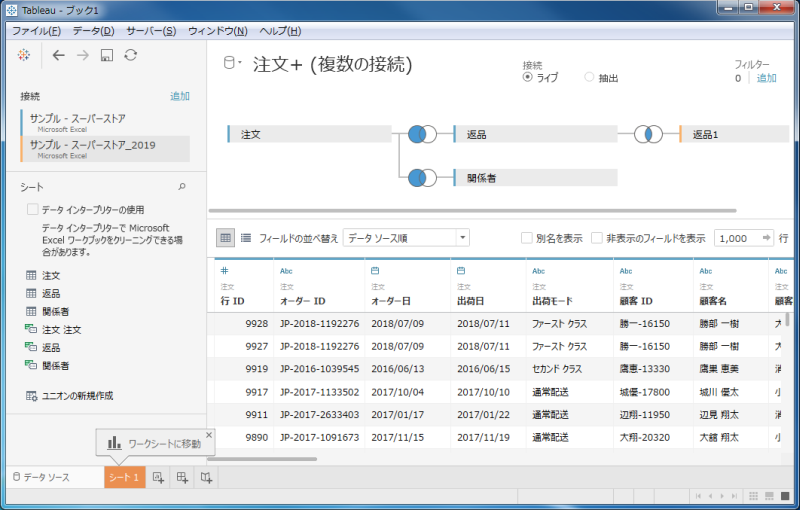Image resolution: width=800 pixels, height=510 pixels.
Task: Search sheets with the magnifier icon
Action: coord(182,187)
